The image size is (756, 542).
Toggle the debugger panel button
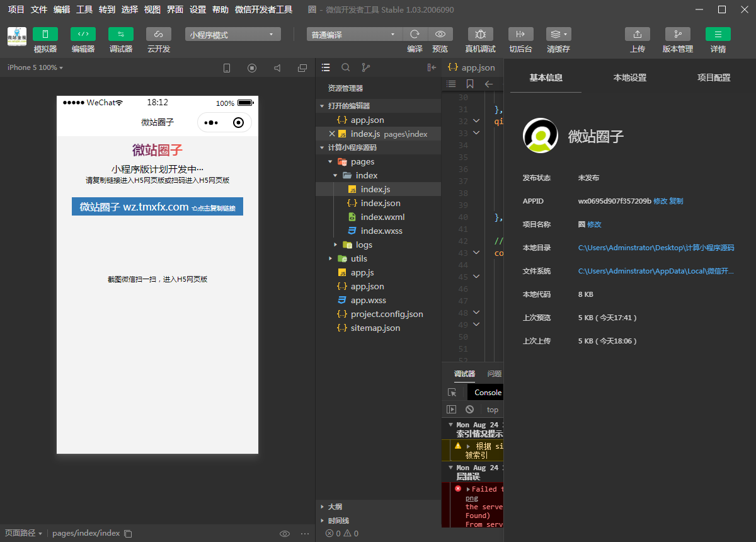120,34
